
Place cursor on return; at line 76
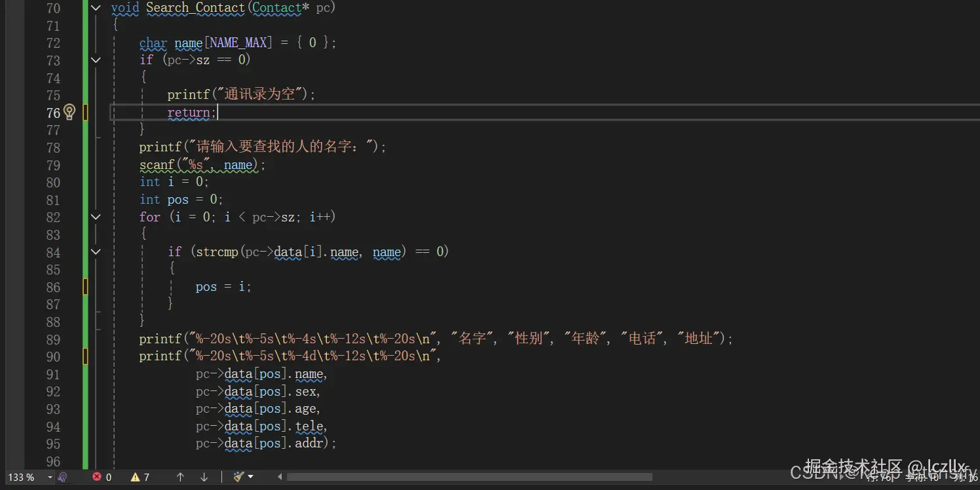pyautogui.click(x=191, y=113)
